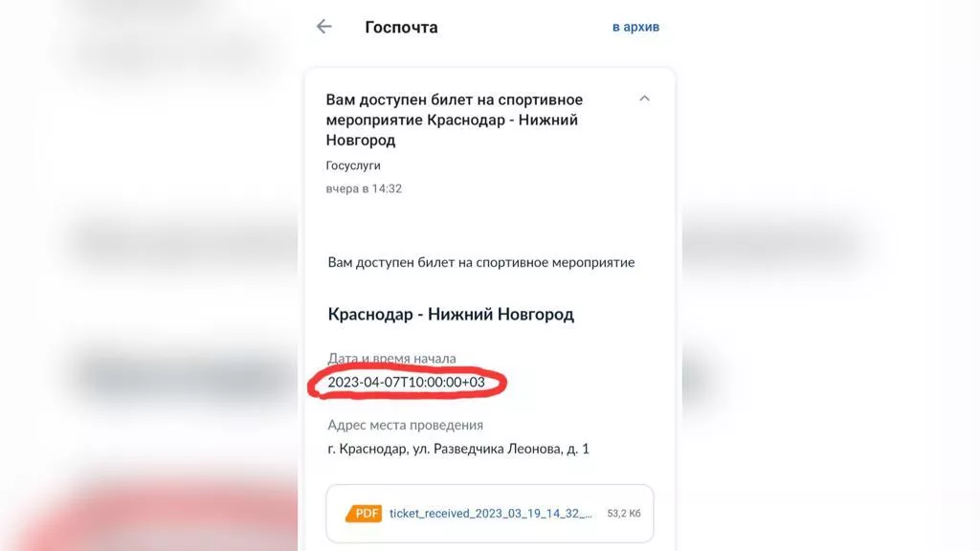The image size is (980, 551).
Task: Click the Адрес места проведения label
Action: 405,425
